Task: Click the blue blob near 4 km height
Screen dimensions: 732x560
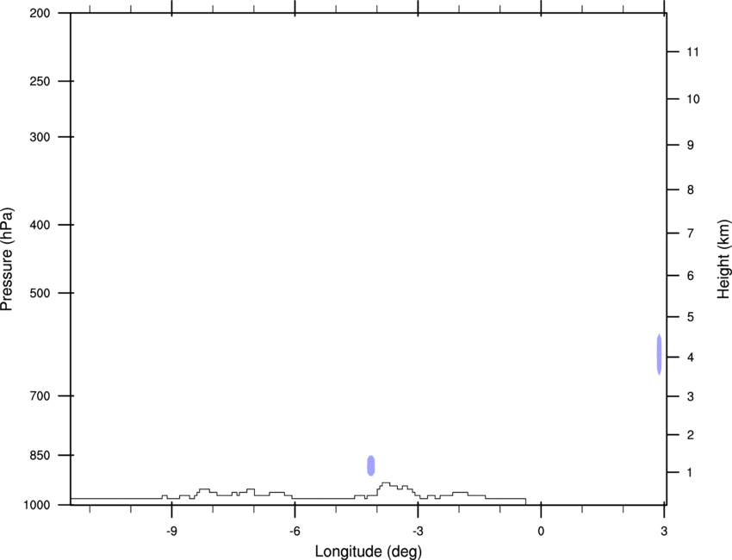Action: pyautogui.click(x=659, y=354)
